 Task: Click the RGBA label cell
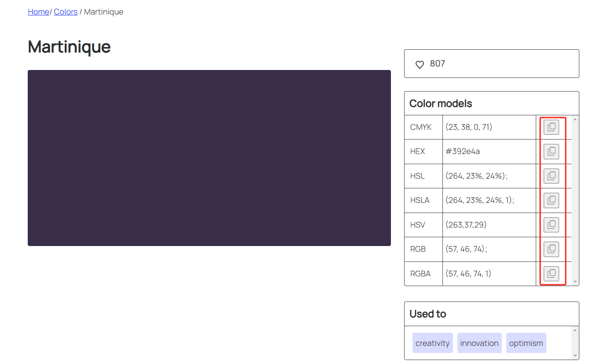(x=424, y=274)
